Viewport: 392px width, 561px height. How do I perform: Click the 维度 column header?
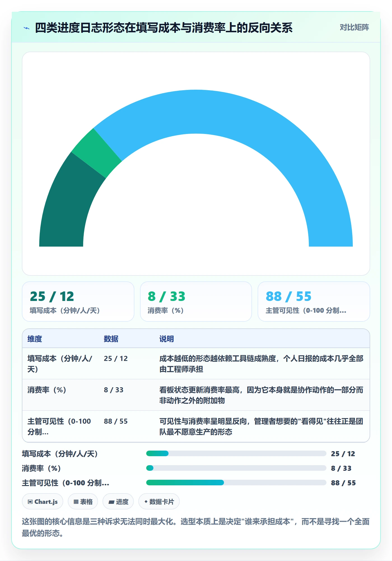tap(35, 339)
